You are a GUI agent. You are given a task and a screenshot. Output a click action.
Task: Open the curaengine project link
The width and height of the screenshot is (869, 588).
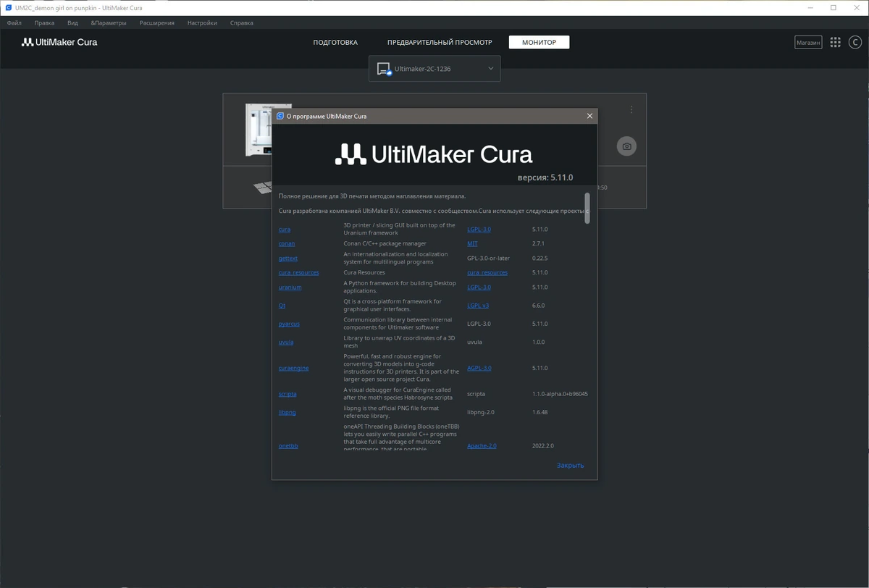point(294,368)
